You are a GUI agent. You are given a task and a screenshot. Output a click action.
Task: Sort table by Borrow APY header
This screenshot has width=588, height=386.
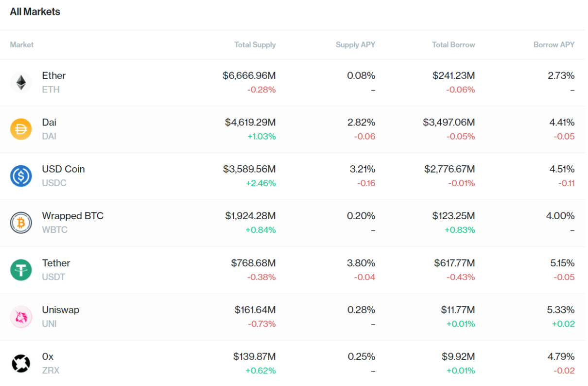click(x=553, y=45)
